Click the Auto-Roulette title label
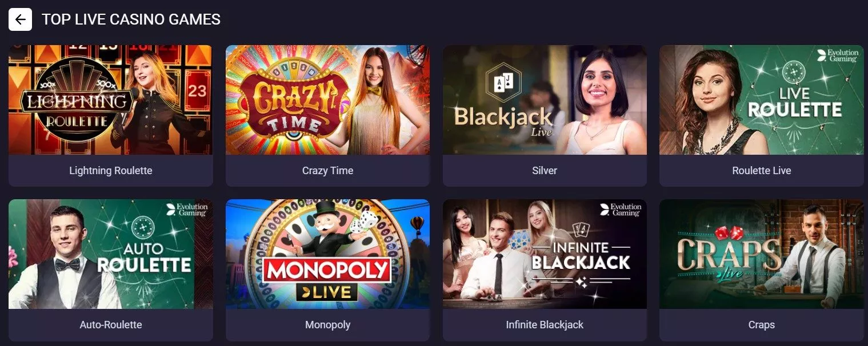This screenshot has width=868, height=346. coord(111,325)
